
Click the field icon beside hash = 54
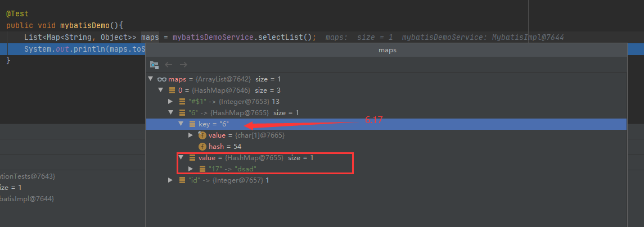[x=202, y=147]
